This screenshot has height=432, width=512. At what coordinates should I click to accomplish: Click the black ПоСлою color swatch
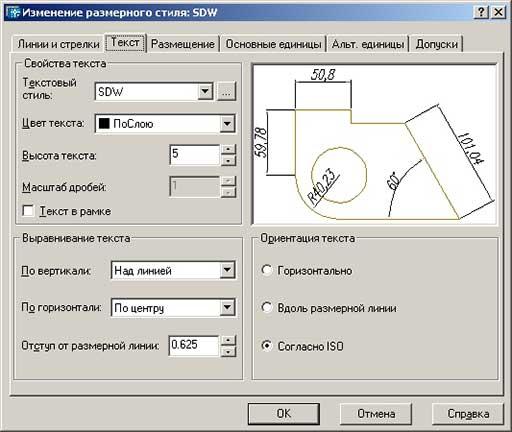click(x=104, y=124)
